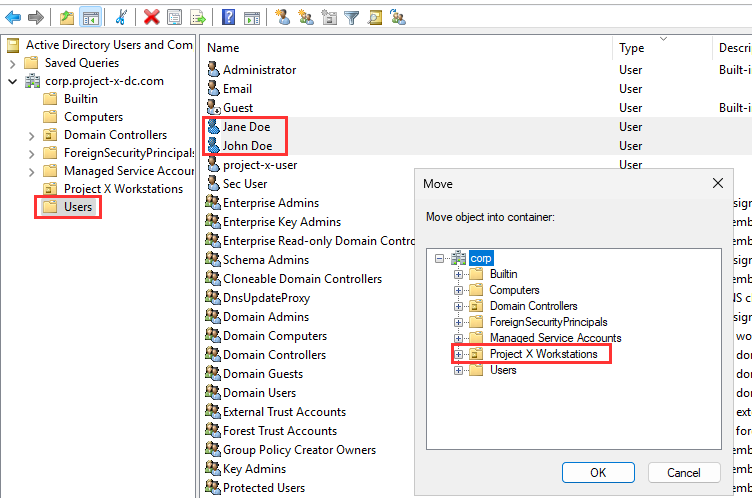Click the Create New User icon

pos(283,17)
